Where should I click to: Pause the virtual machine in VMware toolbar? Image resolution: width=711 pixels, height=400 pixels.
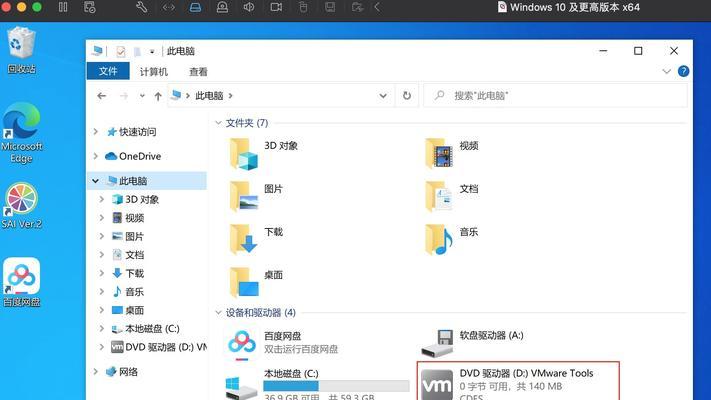coord(63,7)
